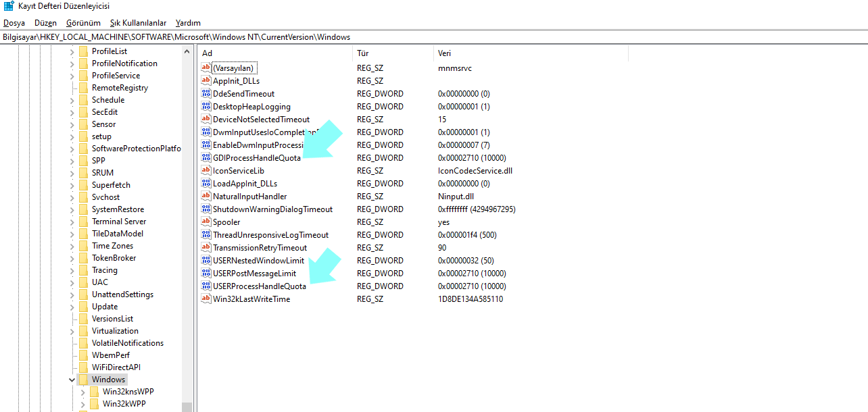
Task: Select the RemoteRegistry key in tree
Action: point(120,88)
